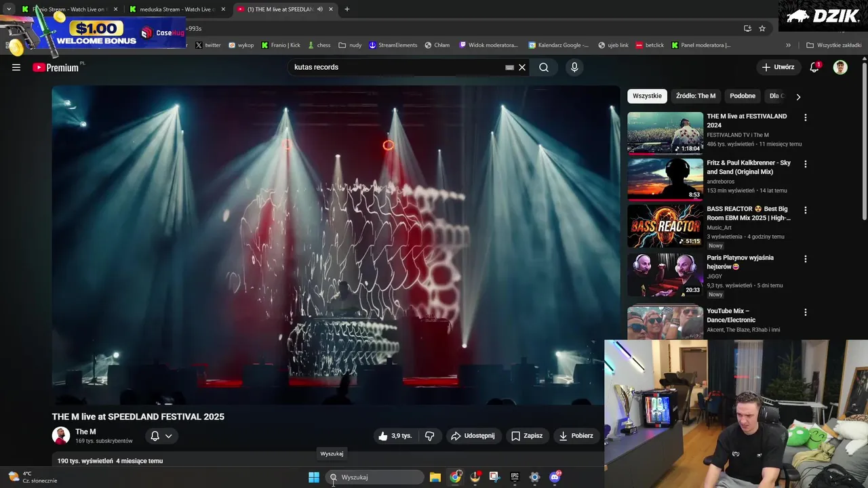The width and height of the screenshot is (868, 488).
Task: Click the magnifier search button
Action: [544, 67]
